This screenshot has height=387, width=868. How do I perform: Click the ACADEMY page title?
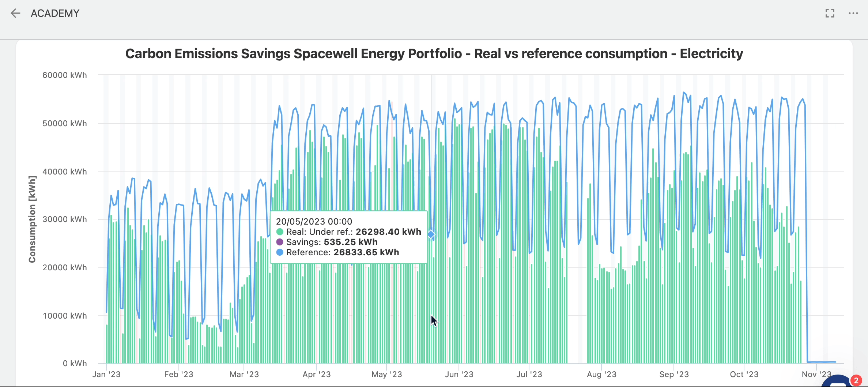click(55, 14)
